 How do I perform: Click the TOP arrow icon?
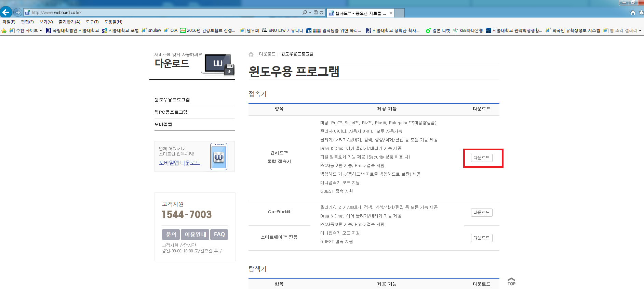coord(511,281)
